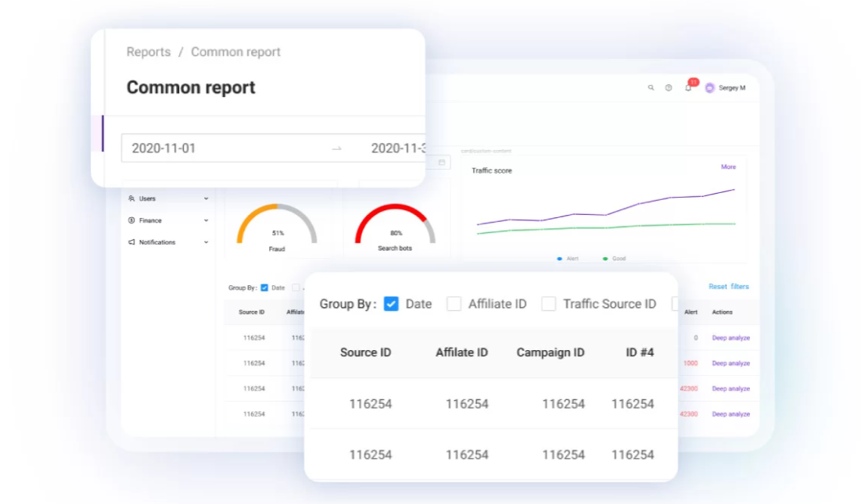This screenshot has height=504, width=861.
Task: Click the large Affilate ID column header
Action: coord(462,352)
